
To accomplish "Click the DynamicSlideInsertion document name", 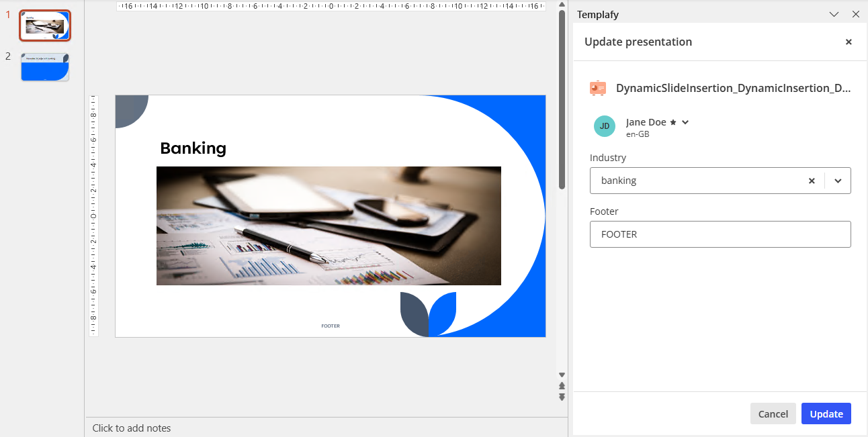I will pyautogui.click(x=734, y=88).
